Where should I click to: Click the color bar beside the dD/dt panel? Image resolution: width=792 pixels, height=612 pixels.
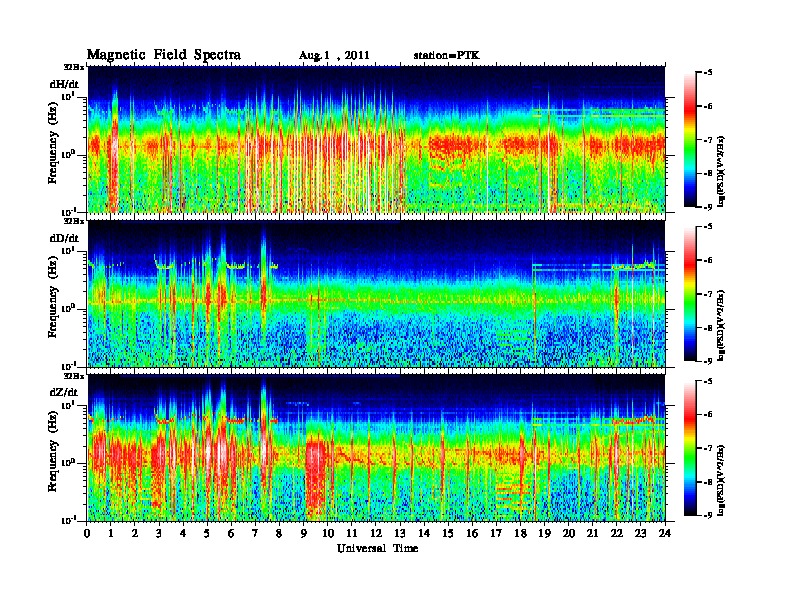tap(690, 293)
